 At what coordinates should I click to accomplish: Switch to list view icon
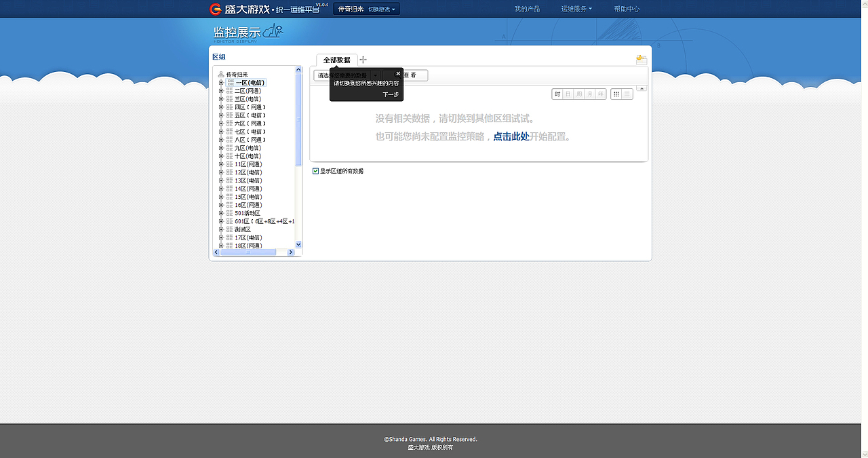coord(627,94)
